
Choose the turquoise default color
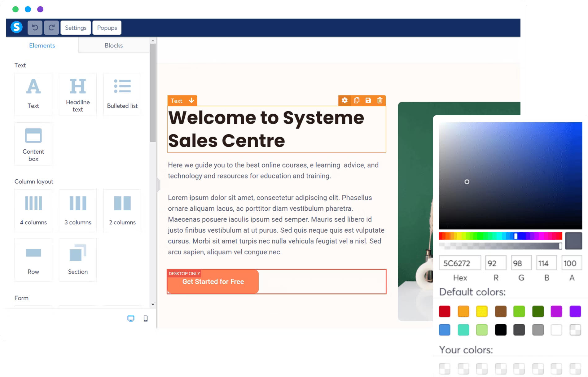pos(463,330)
